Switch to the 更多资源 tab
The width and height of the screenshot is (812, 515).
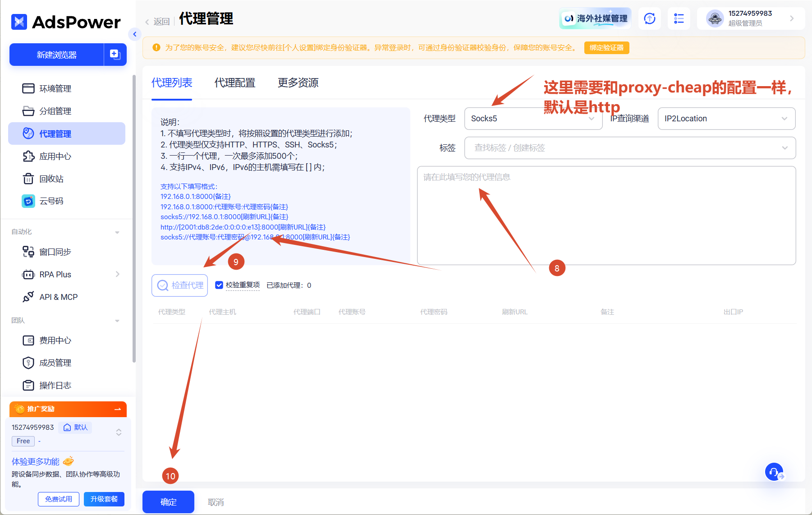pyautogui.click(x=298, y=83)
